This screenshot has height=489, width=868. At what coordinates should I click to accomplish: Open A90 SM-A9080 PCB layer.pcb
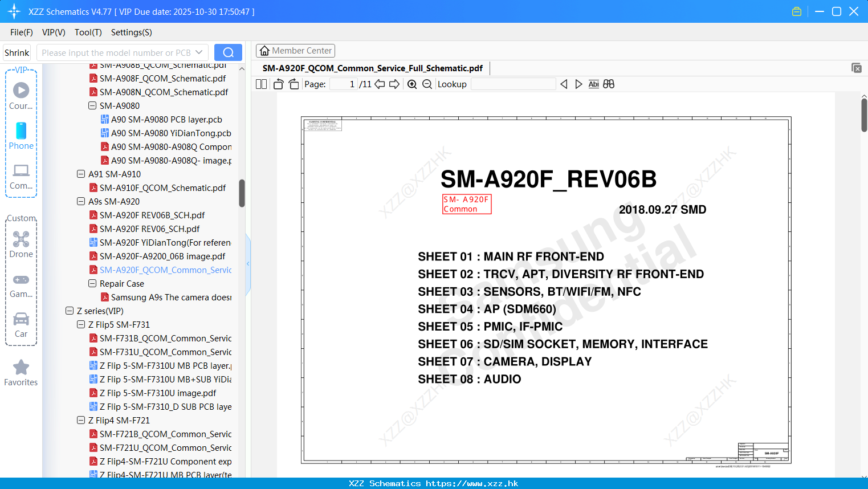coord(166,119)
